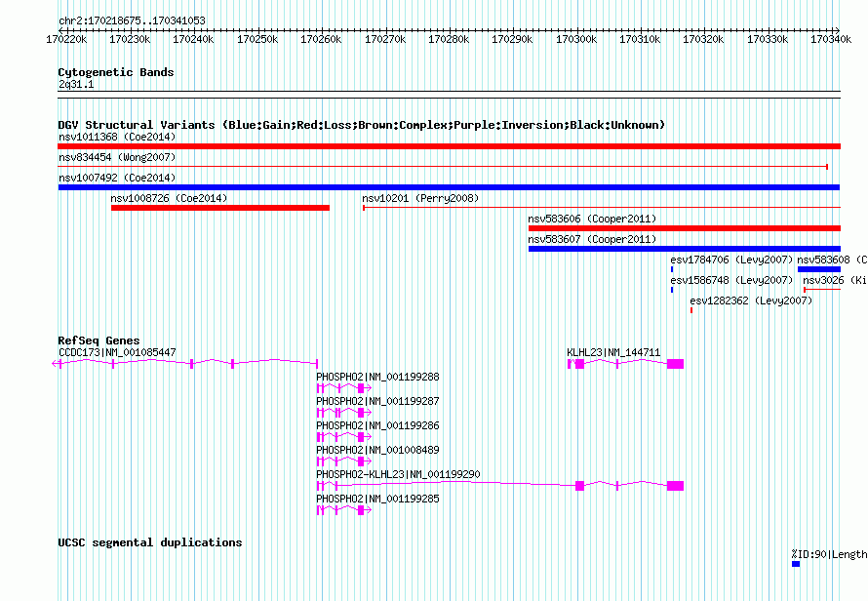Click the 170250k ruler tick label
Image resolution: width=868 pixels, height=601 pixels.
click(257, 39)
